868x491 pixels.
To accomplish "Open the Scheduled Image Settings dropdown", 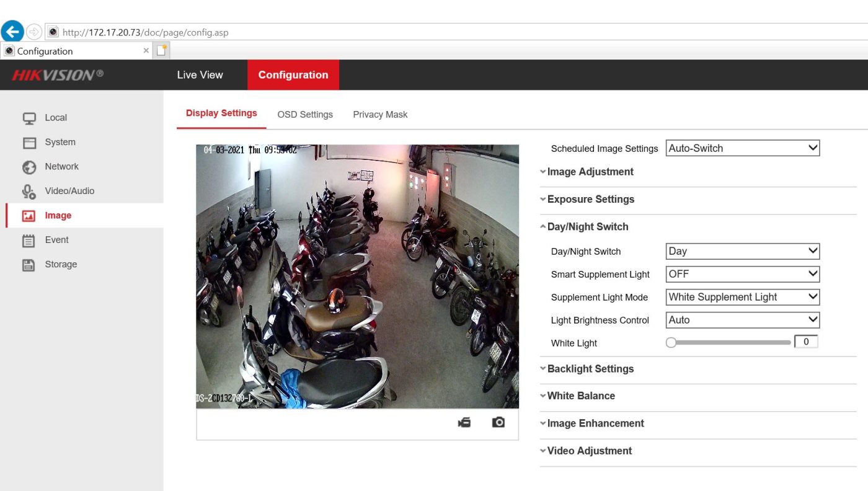I will (x=743, y=148).
